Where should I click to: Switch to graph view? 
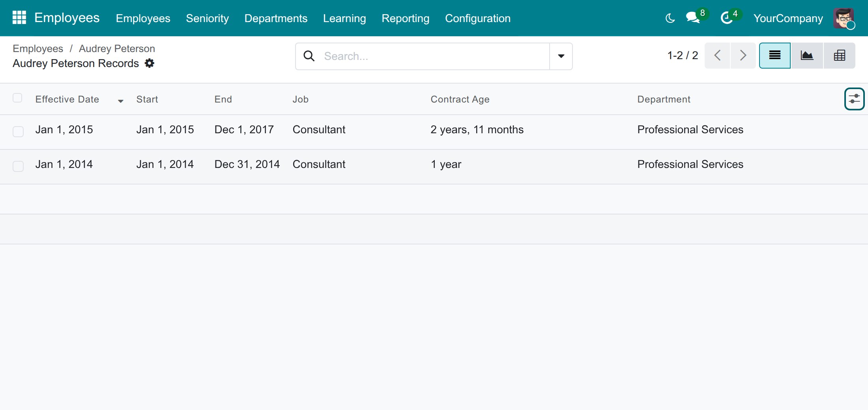click(807, 56)
